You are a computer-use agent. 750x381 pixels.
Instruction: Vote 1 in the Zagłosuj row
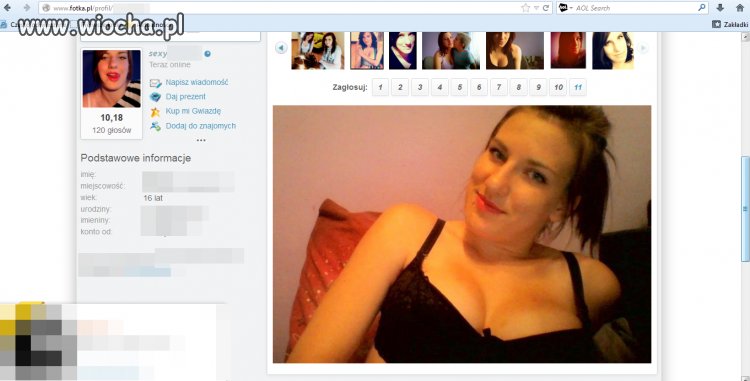coord(380,87)
